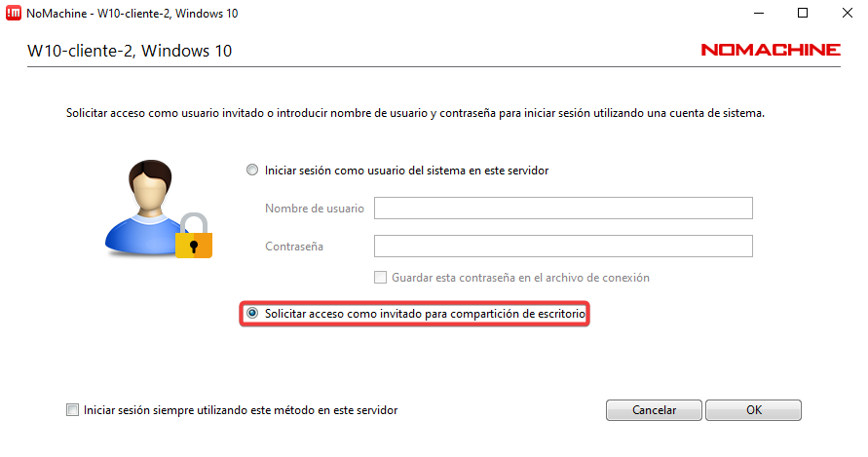Click into the 'Contraseña' password field

[563, 247]
